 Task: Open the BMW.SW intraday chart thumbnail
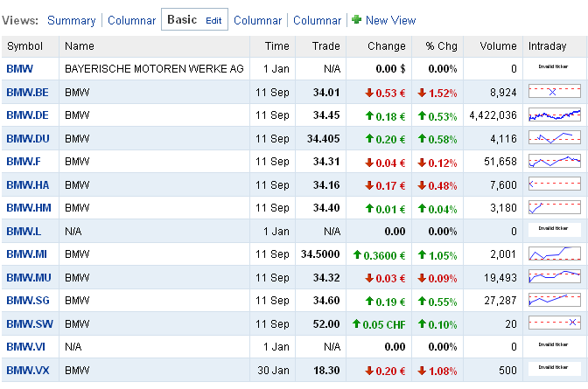[x=554, y=323]
